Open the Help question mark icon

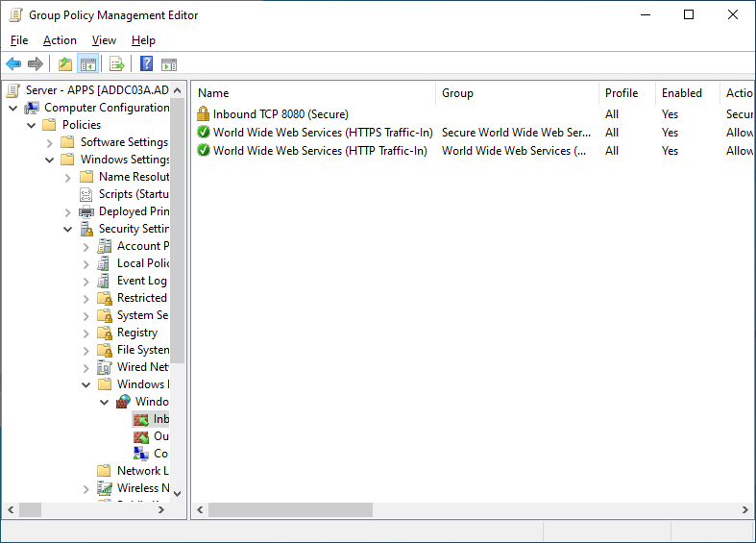tap(147, 63)
